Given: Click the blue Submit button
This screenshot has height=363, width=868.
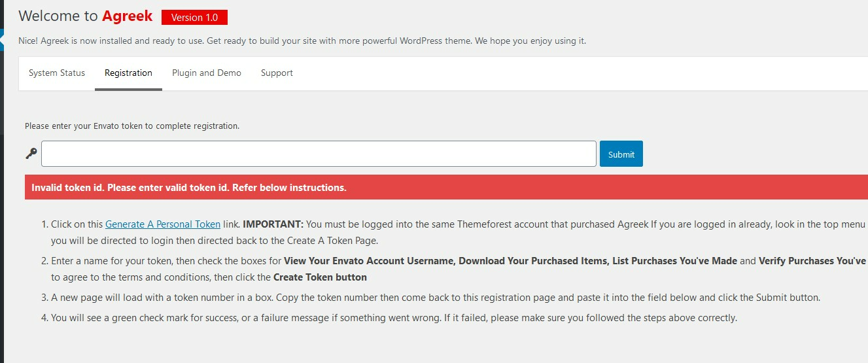Looking at the screenshot, I should 621,154.
